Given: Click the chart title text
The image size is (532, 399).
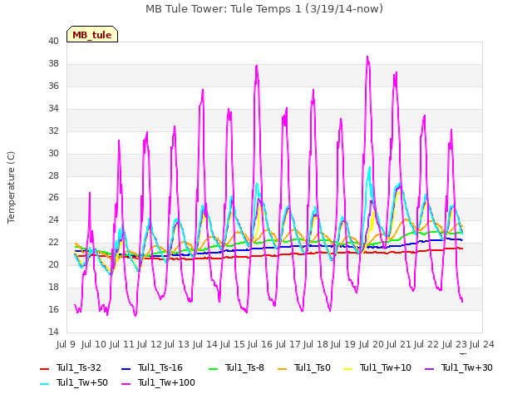Looking at the screenshot, I should (264, 9).
